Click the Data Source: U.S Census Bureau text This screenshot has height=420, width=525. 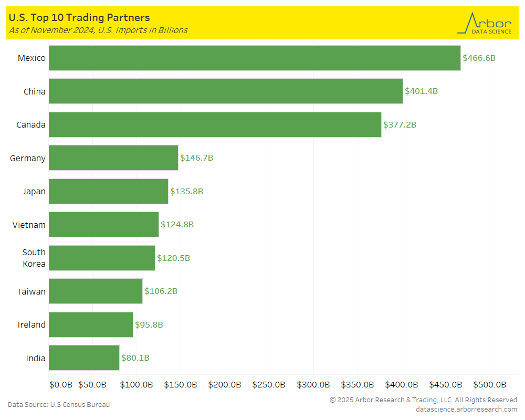[x=59, y=405]
